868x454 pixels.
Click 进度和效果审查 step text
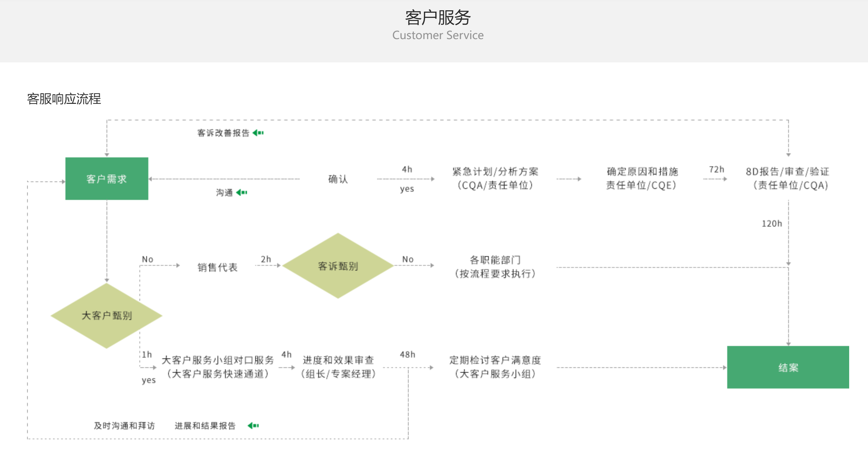[x=338, y=360]
